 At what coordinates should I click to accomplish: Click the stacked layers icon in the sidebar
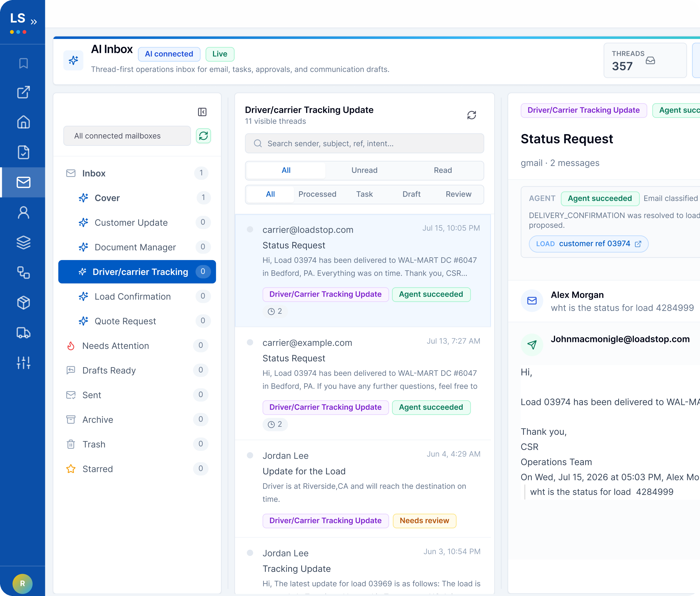[x=23, y=242]
